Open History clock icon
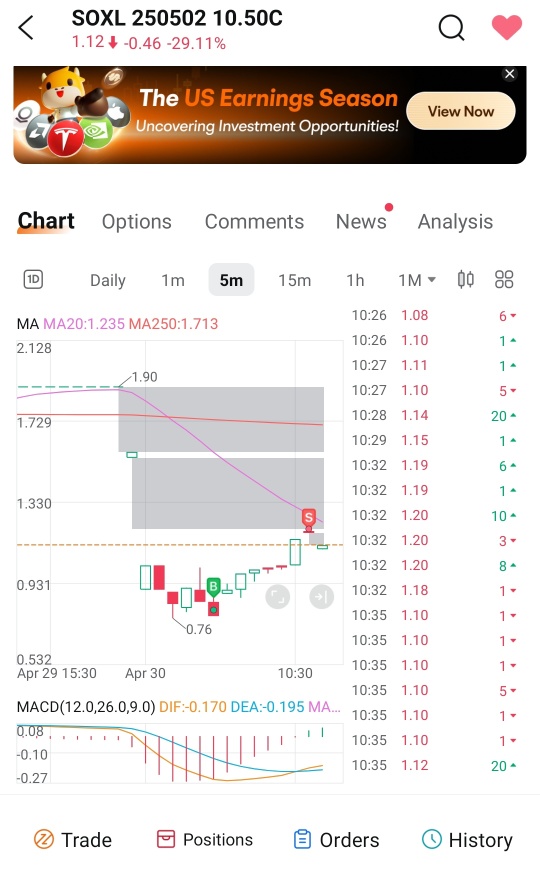Screen dimensions: 540x872 (x=432, y=839)
